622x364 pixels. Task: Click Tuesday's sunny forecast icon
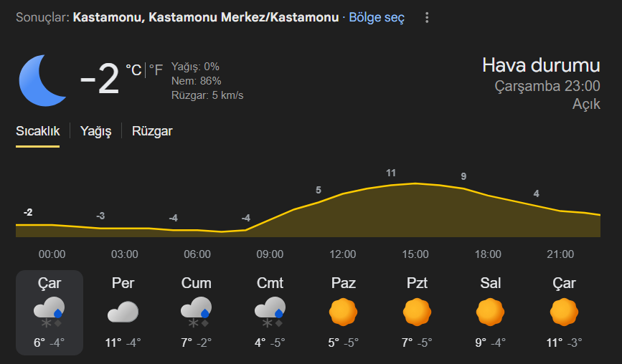tap(490, 312)
